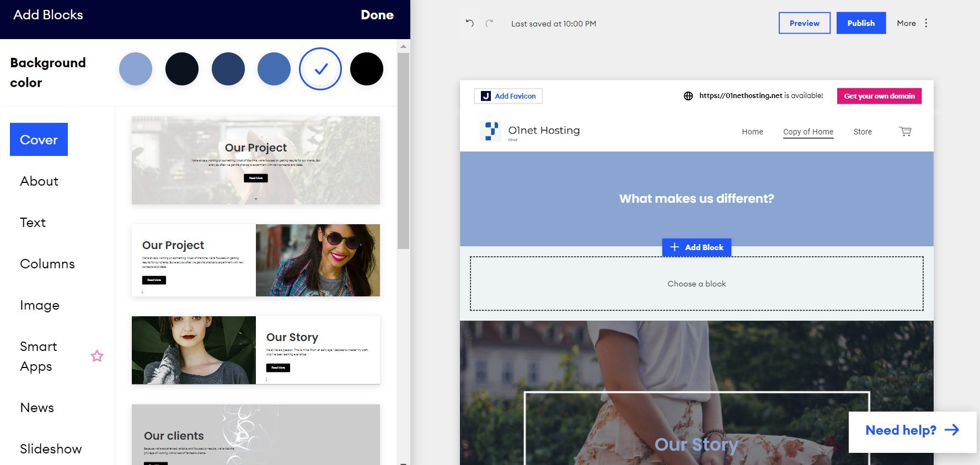980x465 pixels.
Task: Select the light periwinkle background color
Action: click(x=136, y=69)
